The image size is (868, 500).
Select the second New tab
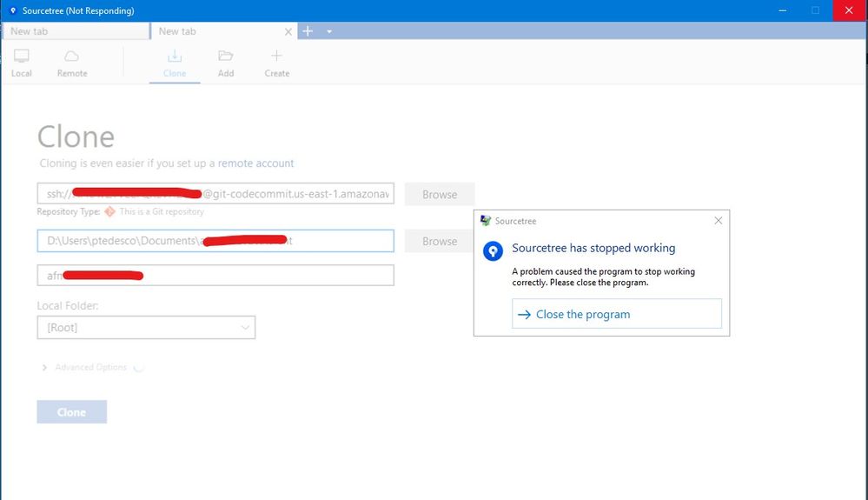(x=217, y=31)
